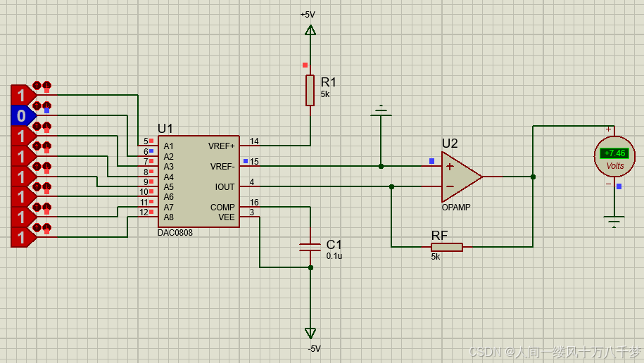Click the junction dot below capacitor C1
Image resolution: width=644 pixels, height=363 pixels.
310,268
